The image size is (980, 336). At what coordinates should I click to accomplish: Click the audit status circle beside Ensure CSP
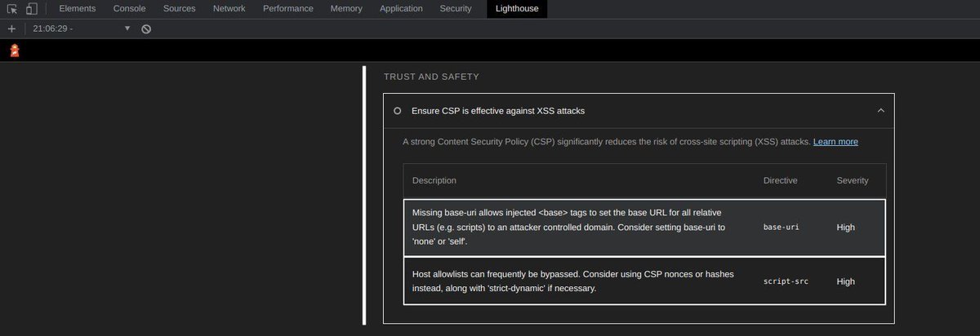pyautogui.click(x=398, y=111)
